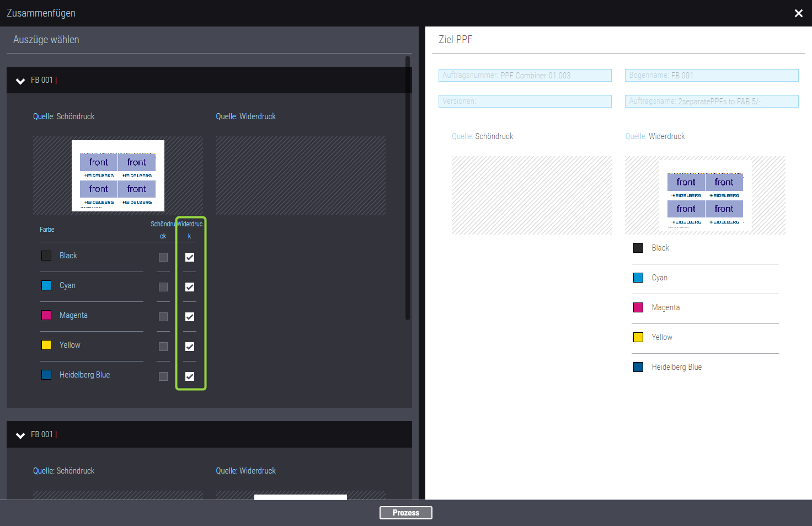812x526 pixels.
Task: Close the Zusammenfügen dialog
Action: point(798,13)
